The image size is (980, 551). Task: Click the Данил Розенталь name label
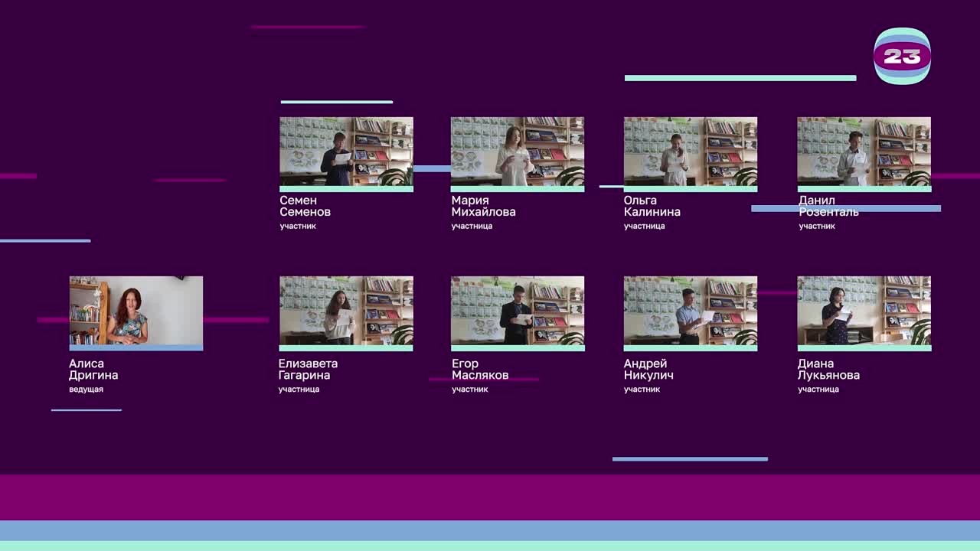coord(828,206)
